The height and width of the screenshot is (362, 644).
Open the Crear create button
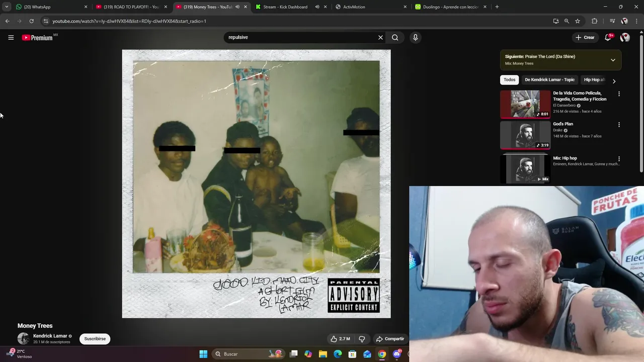click(x=585, y=37)
